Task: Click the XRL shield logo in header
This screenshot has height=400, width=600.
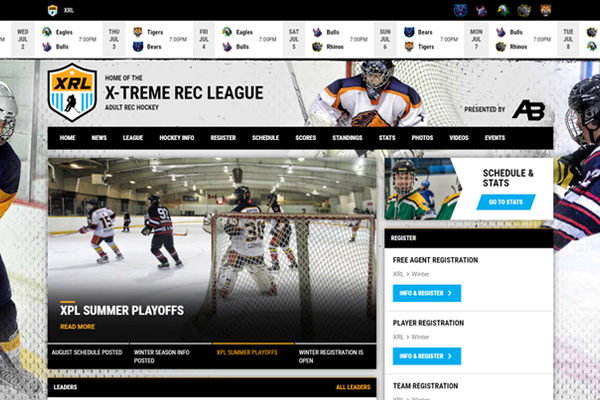Action: (x=72, y=93)
